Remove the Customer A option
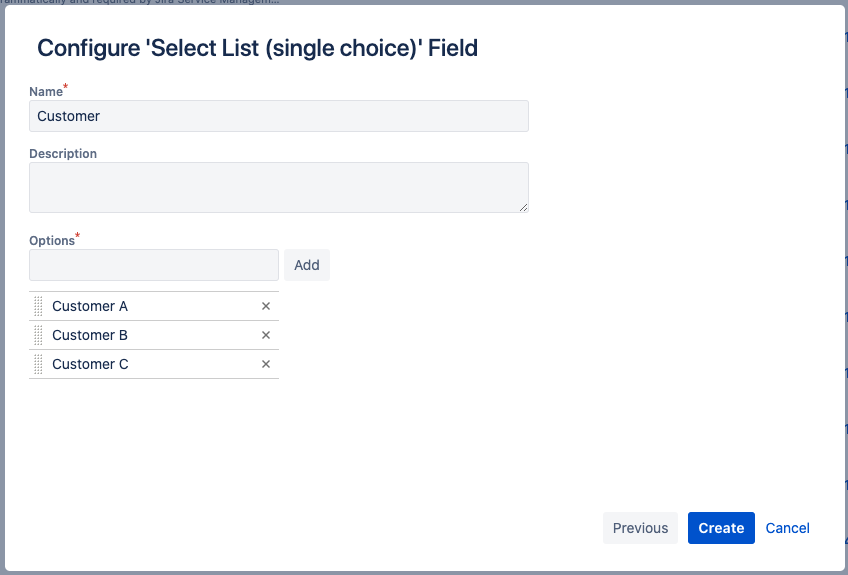The height and width of the screenshot is (575, 848). tap(266, 306)
